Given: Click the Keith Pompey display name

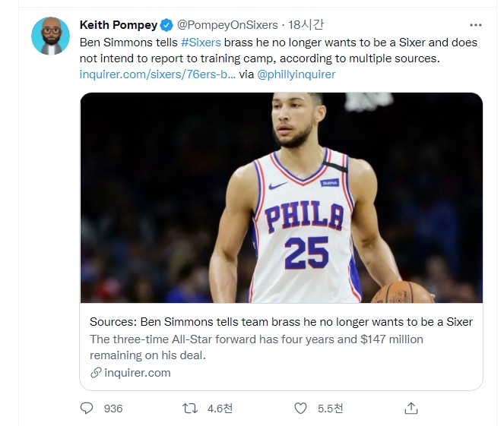Looking at the screenshot, I should point(119,25).
